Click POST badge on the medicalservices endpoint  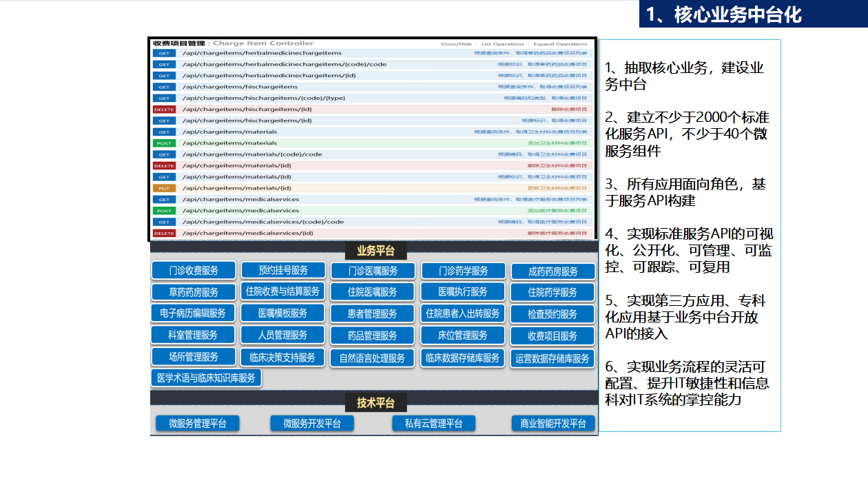tap(164, 211)
